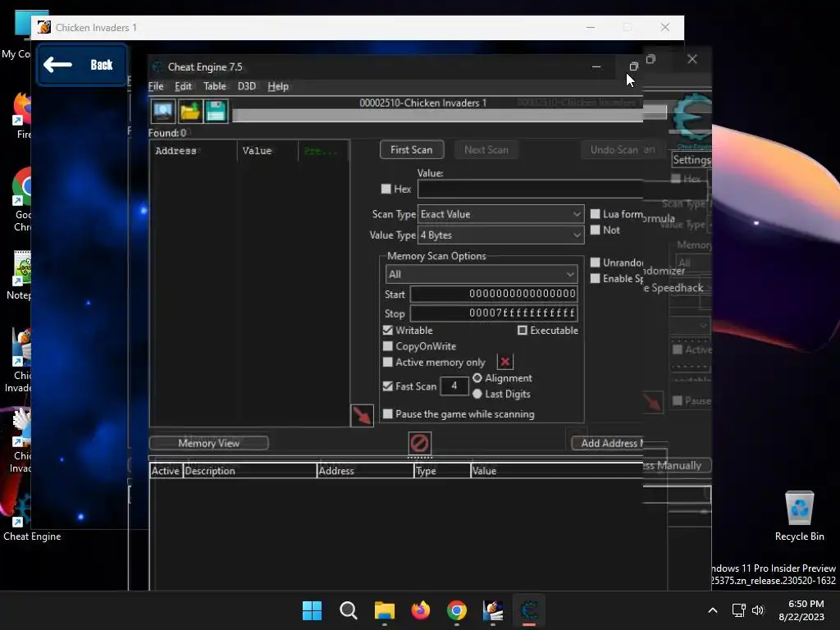840x630 pixels.
Task: Open File Explorer from taskbar
Action: 384,610
